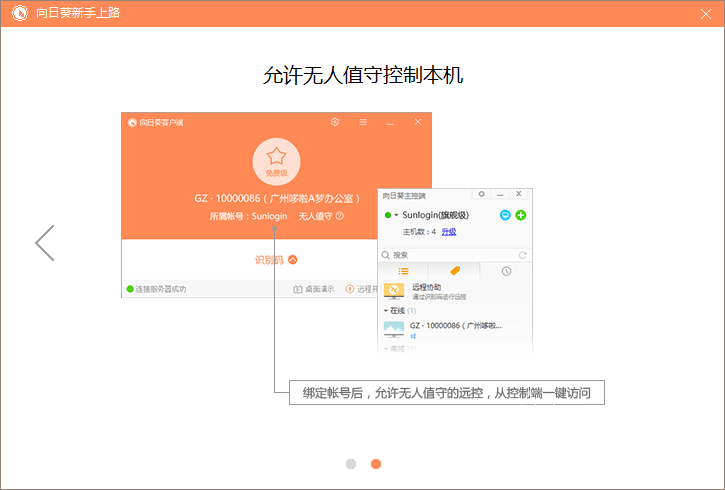Click the 无人值守 help question mark
725x490 pixels.
pos(340,216)
